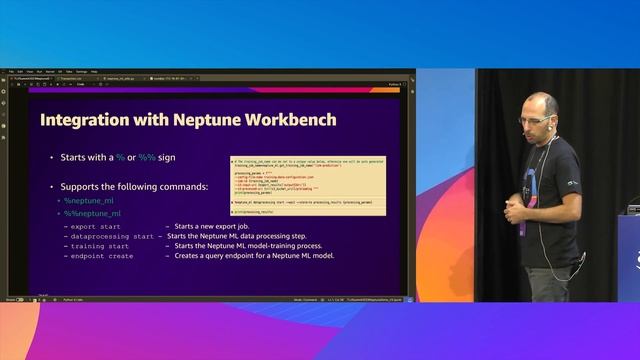Open the Kernel menu
Image resolution: width=640 pixels, height=360 pixels.
(50, 72)
